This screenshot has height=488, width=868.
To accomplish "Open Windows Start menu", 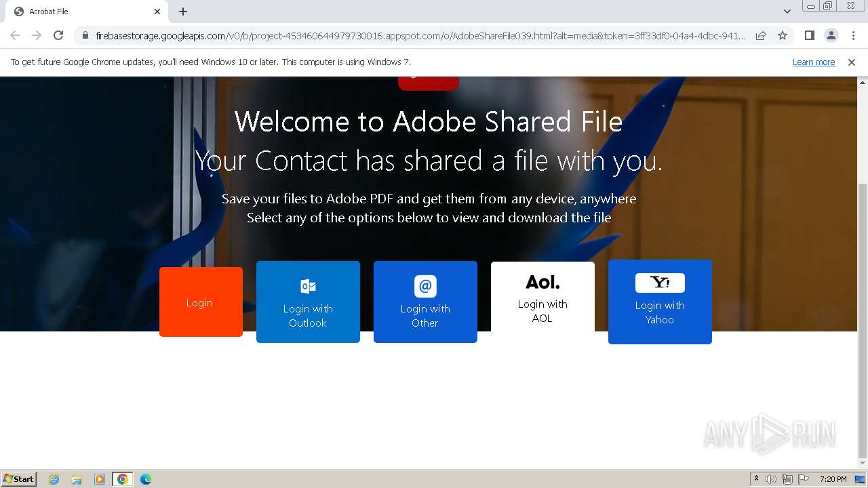I will (19, 479).
